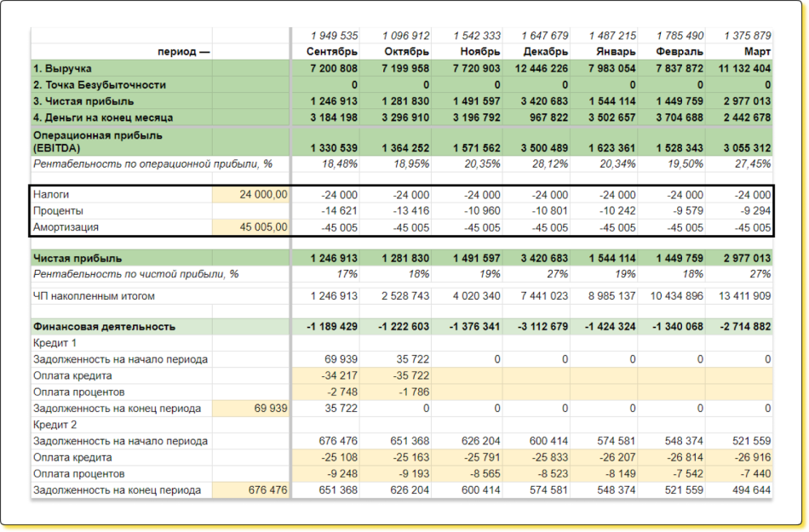
Task: Select September EBITDA 1 330 539
Action: [x=334, y=148]
